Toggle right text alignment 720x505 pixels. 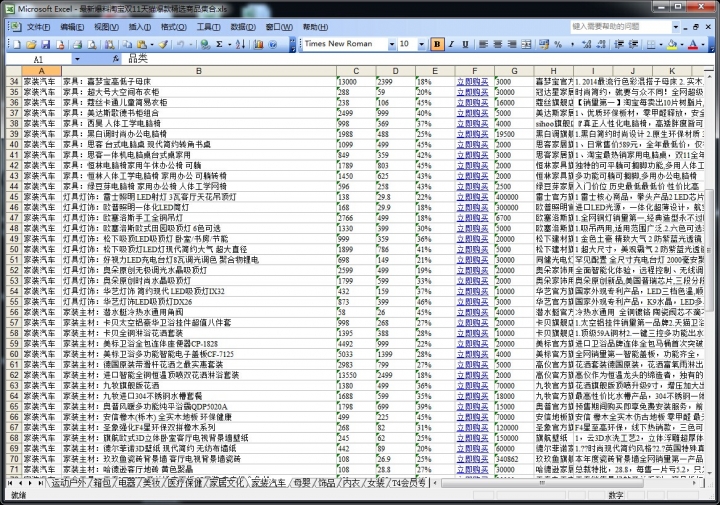click(512, 45)
